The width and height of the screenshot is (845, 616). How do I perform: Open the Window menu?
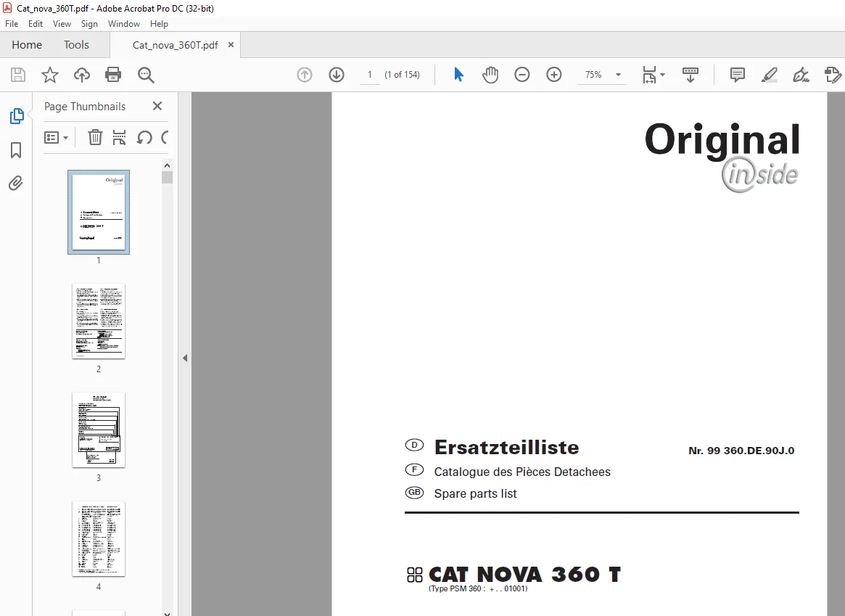(x=124, y=24)
